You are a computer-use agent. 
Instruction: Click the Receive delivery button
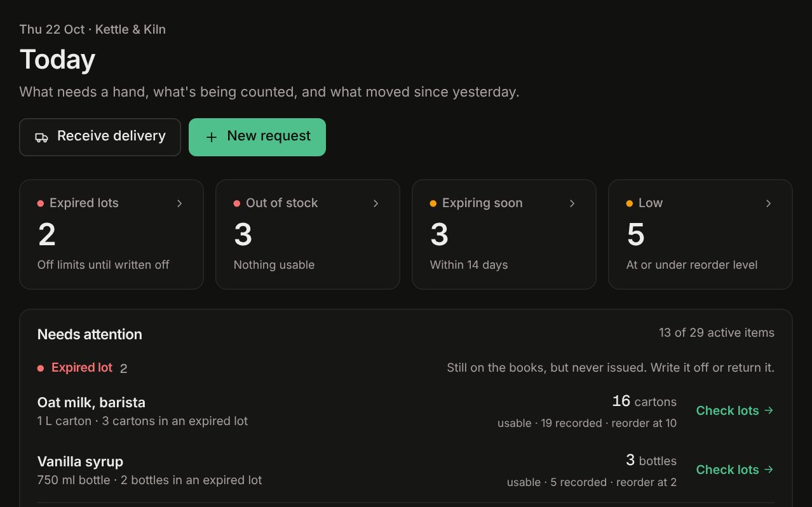coord(100,137)
